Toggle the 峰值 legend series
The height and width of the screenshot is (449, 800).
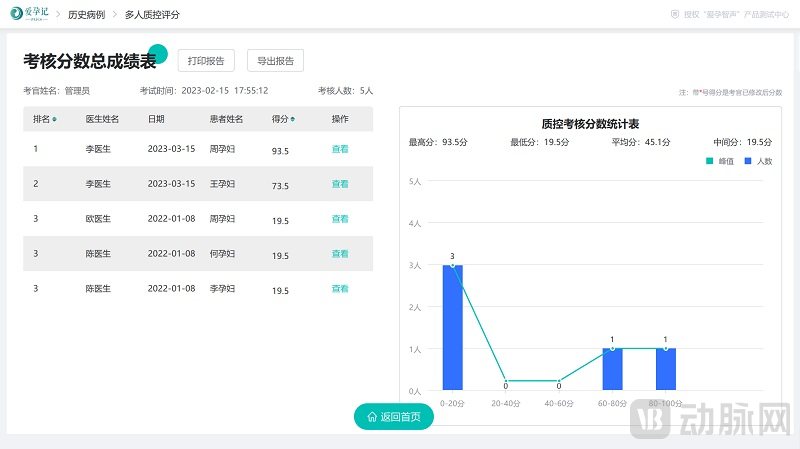pos(711,160)
